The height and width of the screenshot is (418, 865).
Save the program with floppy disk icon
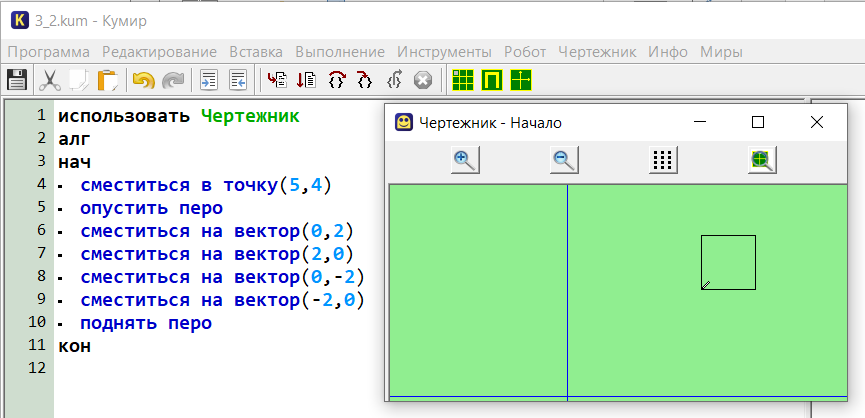coord(17,81)
